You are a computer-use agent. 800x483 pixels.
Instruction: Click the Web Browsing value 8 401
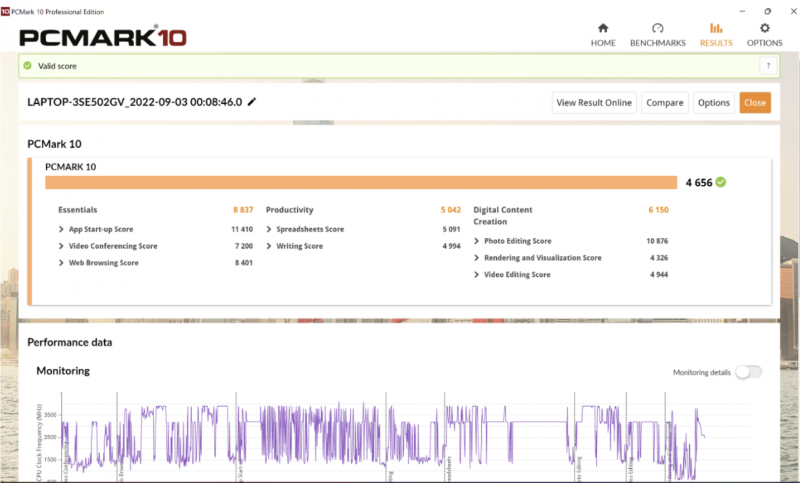point(244,263)
